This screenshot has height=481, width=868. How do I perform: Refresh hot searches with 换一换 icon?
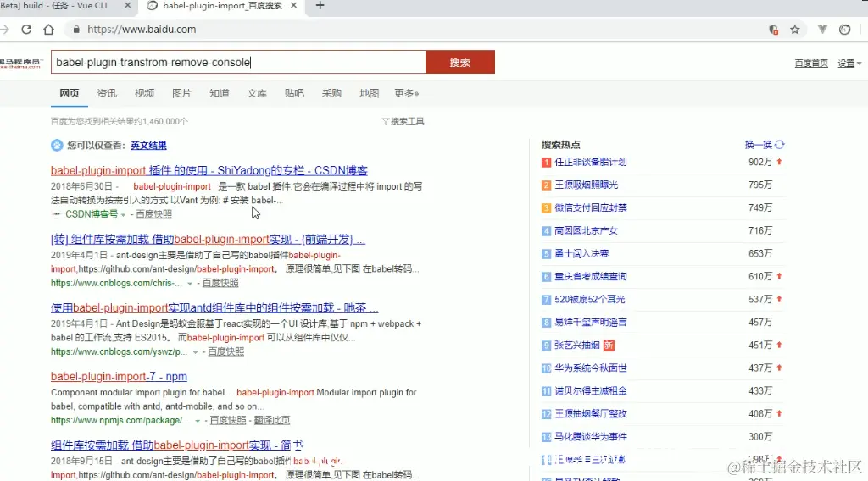tap(780, 145)
